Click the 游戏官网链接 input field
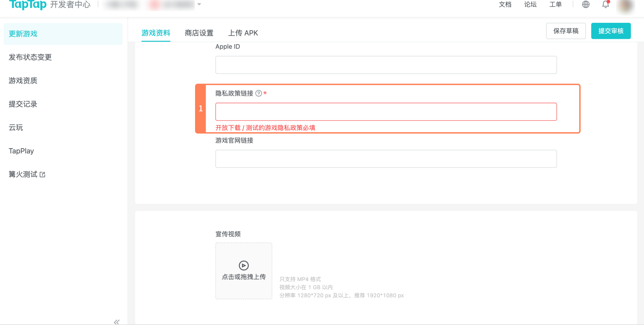The height and width of the screenshot is (325, 644). click(x=386, y=159)
